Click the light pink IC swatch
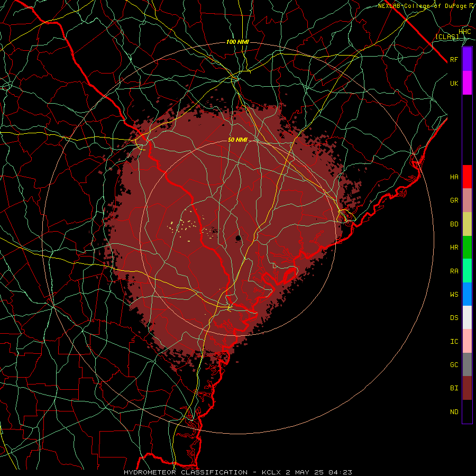The width and height of the screenshot is (476, 476). point(467,341)
